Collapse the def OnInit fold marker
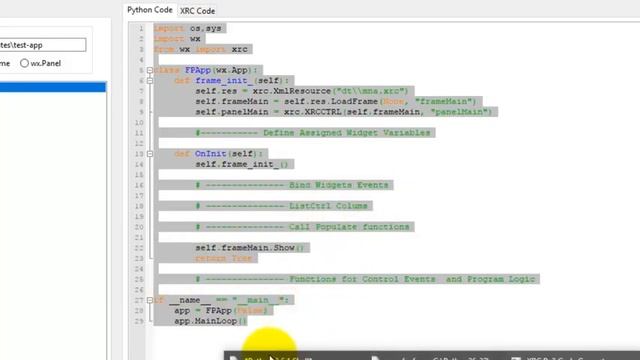This screenshot has width=640, height=360. tap(150, 154)
